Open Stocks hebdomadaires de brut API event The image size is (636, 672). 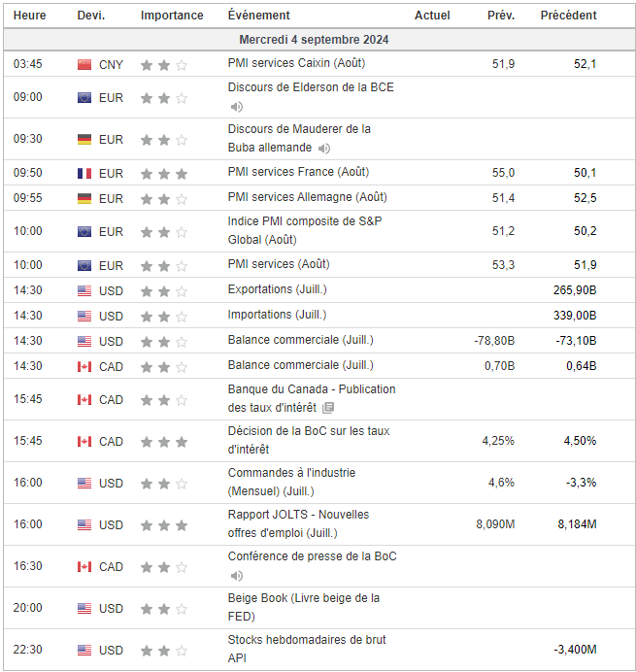(307, 649)
